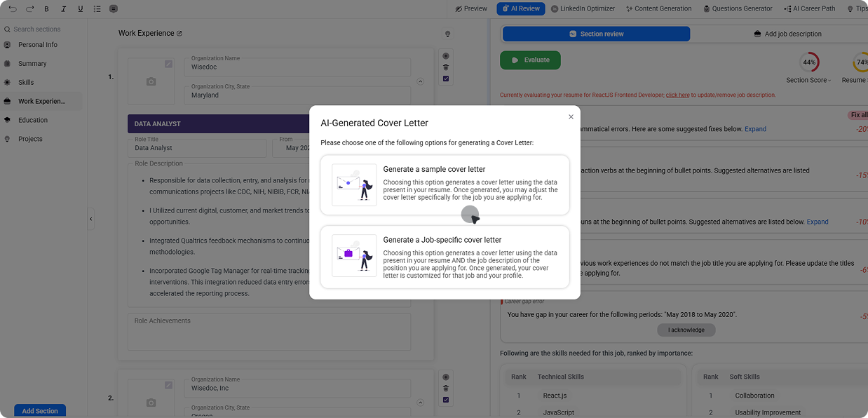
Task: Click the Personal Info sidebar icon
Action: tap(7, 45)
